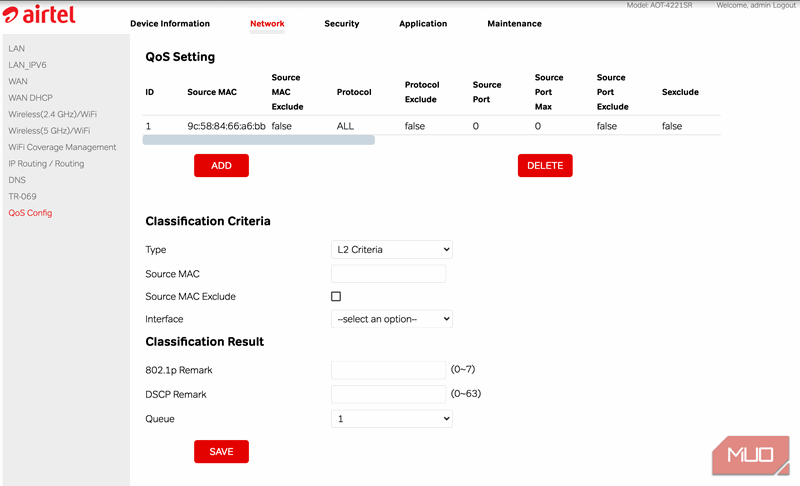
Task: Open the Interface select-an-option dropdown
Action: coord(391,319)
